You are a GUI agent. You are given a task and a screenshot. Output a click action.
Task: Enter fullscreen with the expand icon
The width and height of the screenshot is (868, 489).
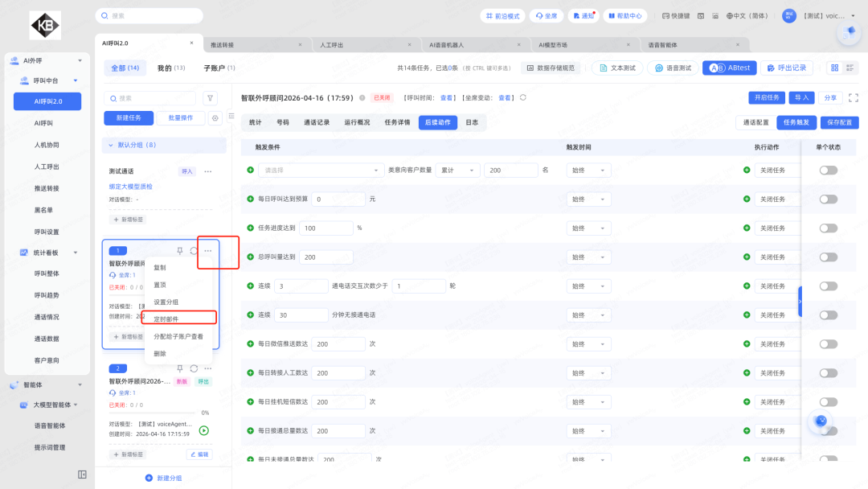(854, 97)
